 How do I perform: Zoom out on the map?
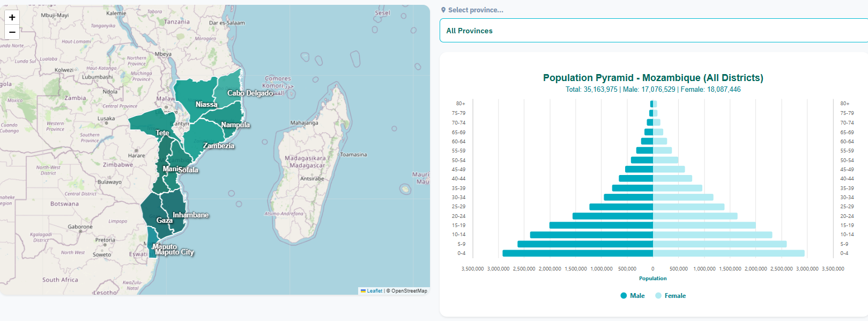(12, 32)
